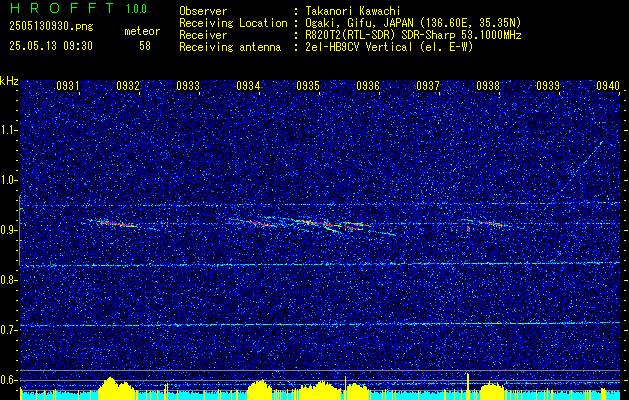Click the date 25.05.13 09:30

(51, 46)
